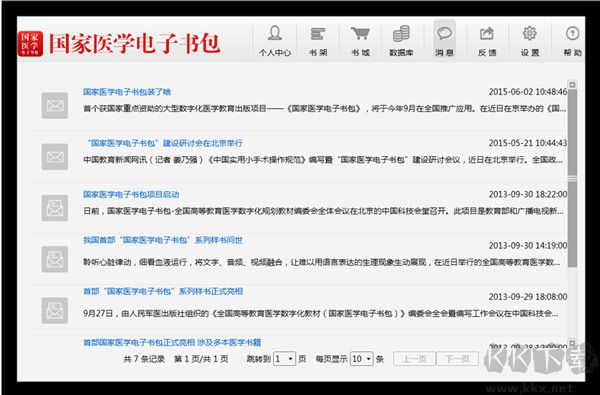This screenshot has height=395, width=600.
Task: Select the 消息 messages speech bubble icon
Action: [x=444, y=40]
